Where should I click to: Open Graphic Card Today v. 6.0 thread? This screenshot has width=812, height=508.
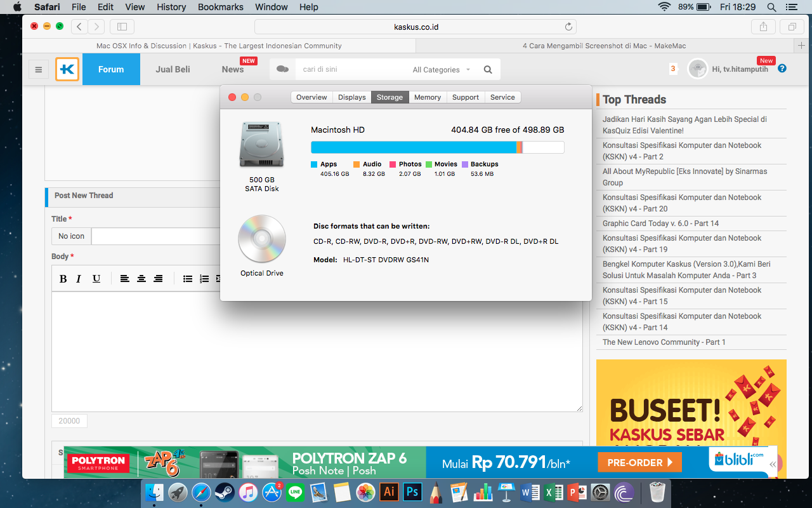click(660, 223)
